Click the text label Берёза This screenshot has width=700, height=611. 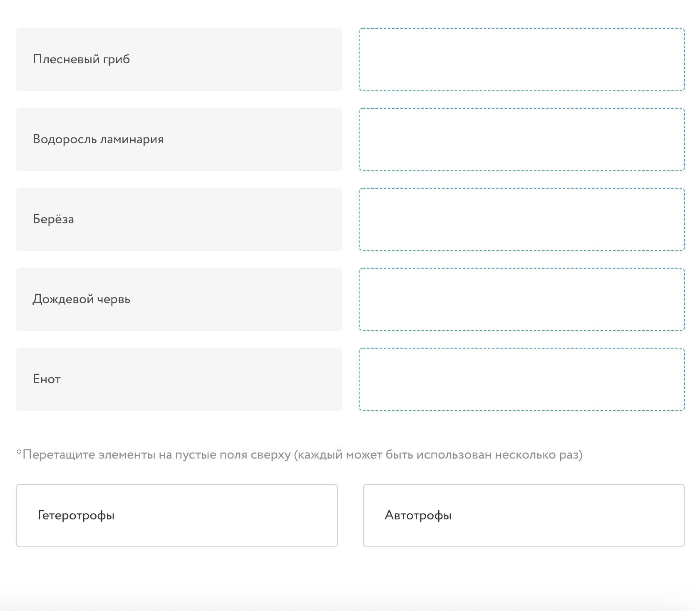(53, 219)
